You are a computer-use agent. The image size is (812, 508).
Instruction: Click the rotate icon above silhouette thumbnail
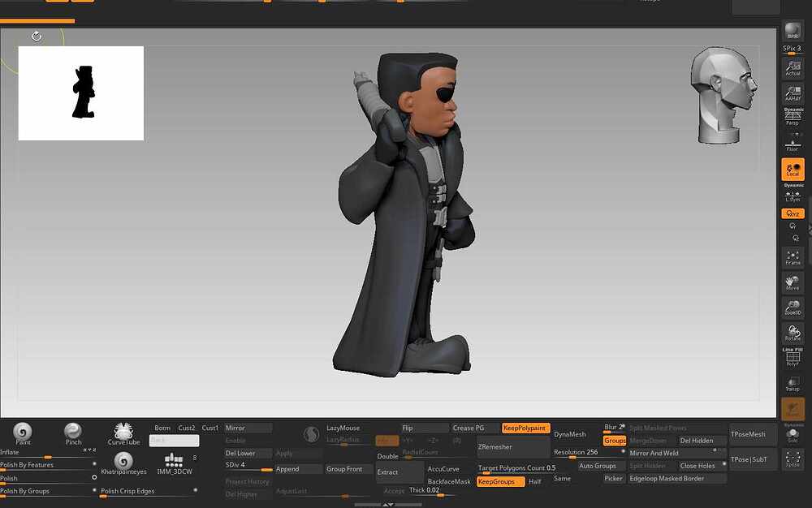37,37
